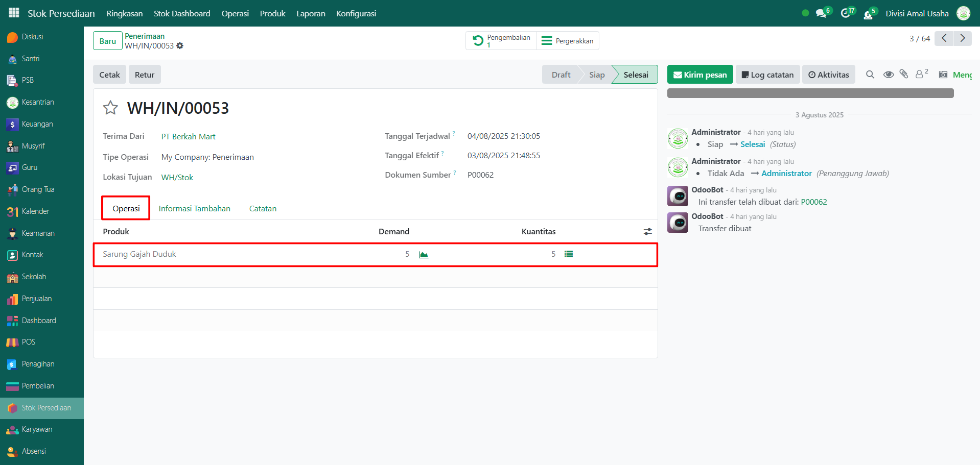The image size is (980, 465).
Task: Expand the Konfigurasi menu
Action: tap(356, 13)
